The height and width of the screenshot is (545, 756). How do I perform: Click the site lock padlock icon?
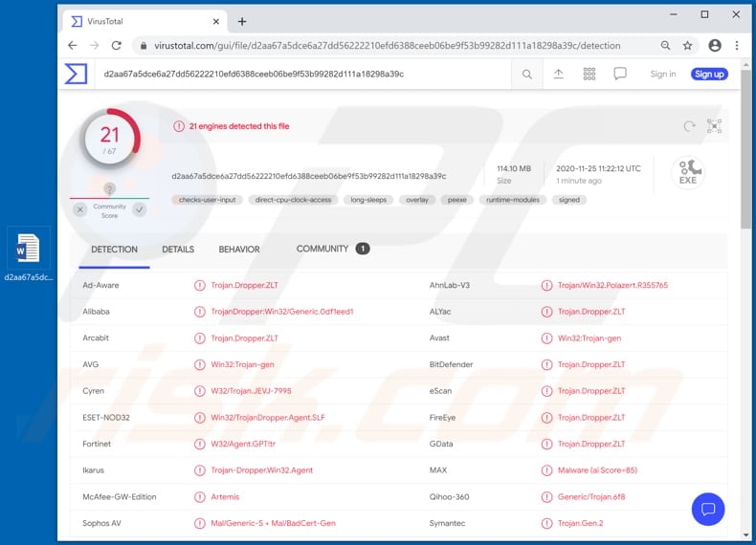[144, 46]
